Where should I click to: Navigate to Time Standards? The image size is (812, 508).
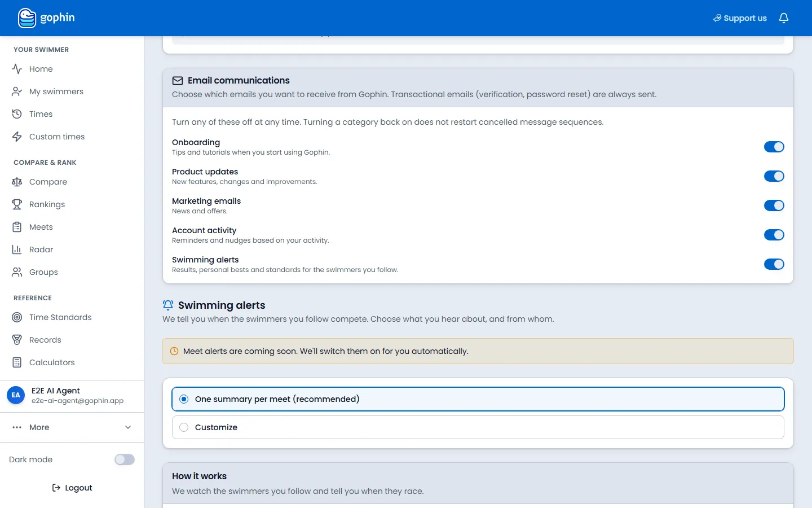pyautogui.click(x=60, y=317)
